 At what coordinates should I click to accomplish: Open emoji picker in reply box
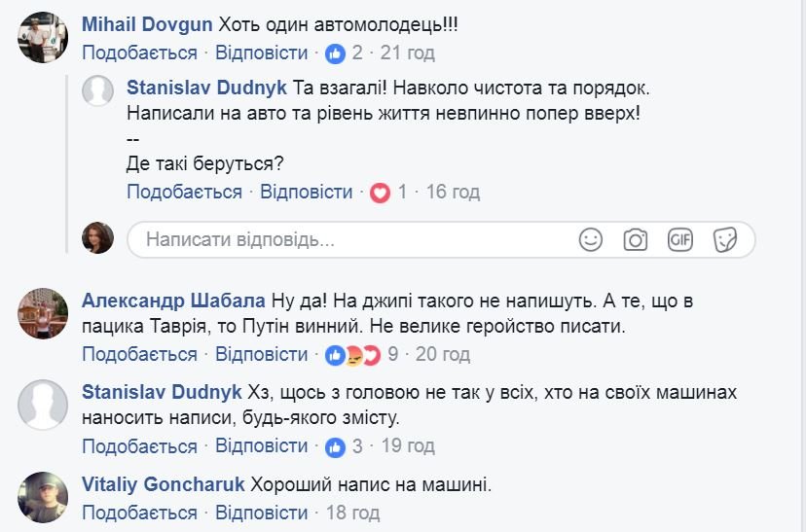click(591, 239)
